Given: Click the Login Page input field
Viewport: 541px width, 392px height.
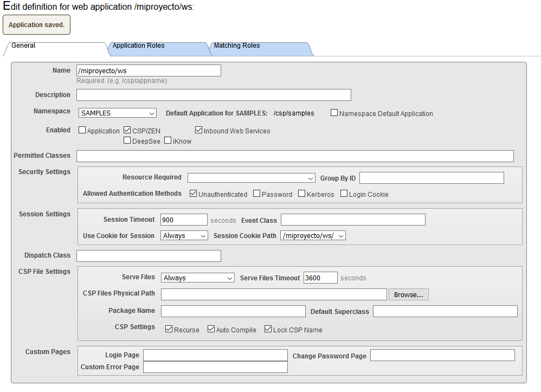Looking at the screenshot, I should (215, 355).
